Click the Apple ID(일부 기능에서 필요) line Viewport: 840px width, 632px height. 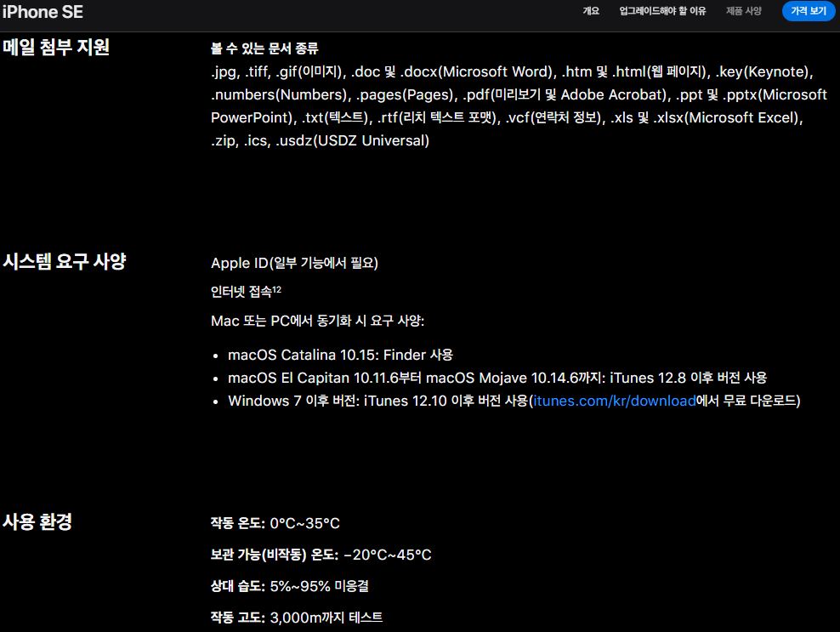(294, 263)
